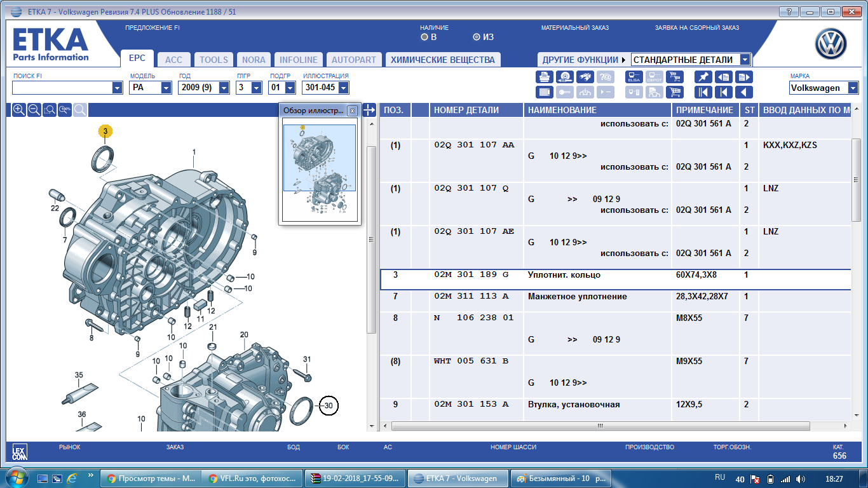Click the ELSA connection icon
The width and height of the screenshot is (868, 488).
634,77
